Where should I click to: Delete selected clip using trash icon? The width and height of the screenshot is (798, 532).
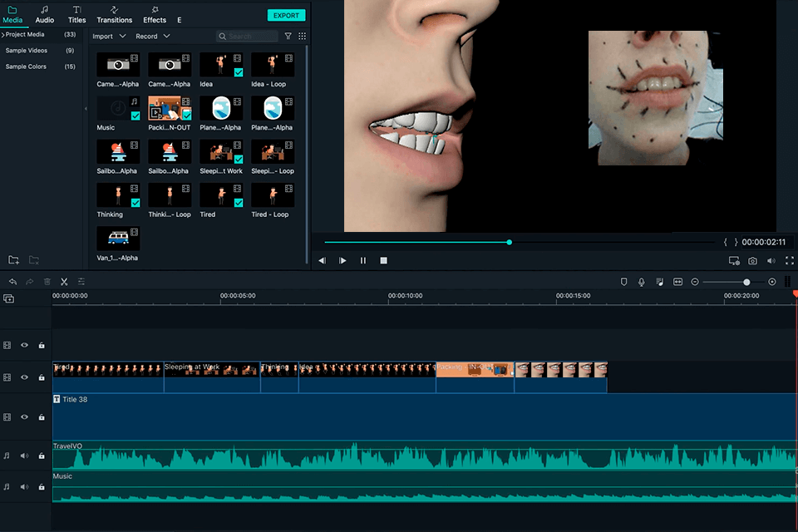pyautogui.click(x=47, y=281)
